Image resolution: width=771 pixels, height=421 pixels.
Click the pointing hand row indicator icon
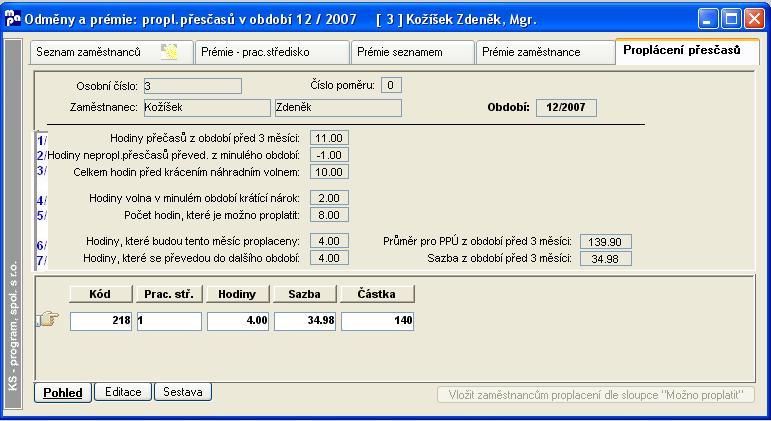pyautogui.click(x=48, y=319)
